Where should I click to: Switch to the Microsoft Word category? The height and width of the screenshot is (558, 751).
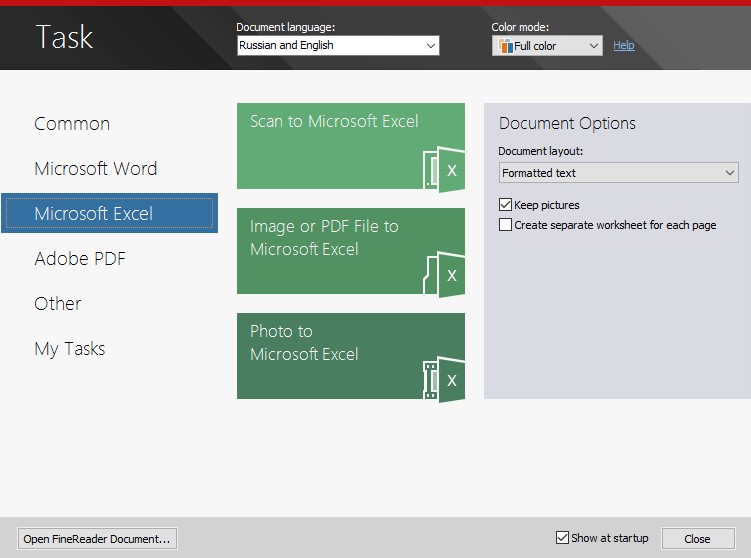95,169
